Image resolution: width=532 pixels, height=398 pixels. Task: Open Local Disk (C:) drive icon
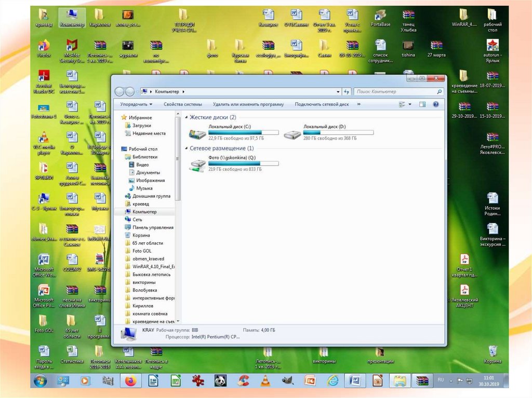click(198, 134)
